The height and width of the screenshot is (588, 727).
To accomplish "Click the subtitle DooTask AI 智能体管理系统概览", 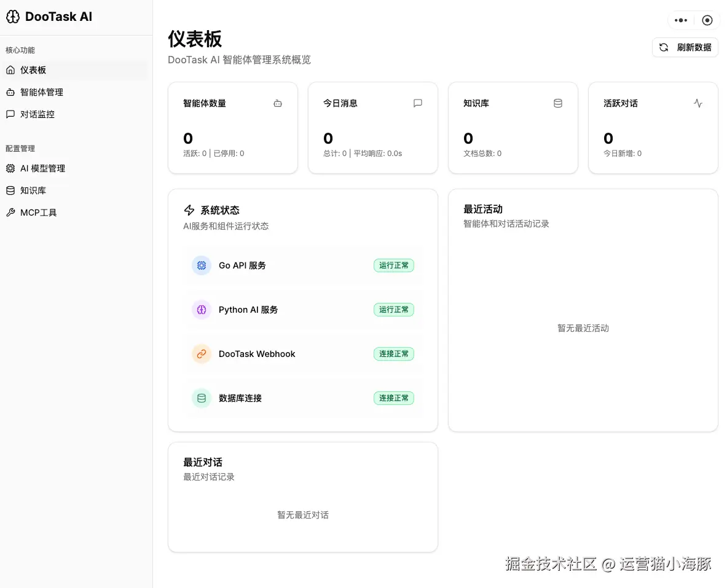I will [239, 60].
